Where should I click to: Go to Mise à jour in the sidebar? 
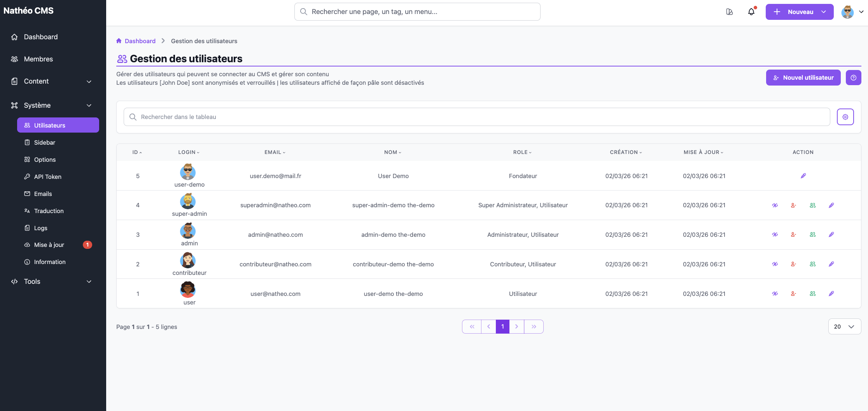pos(49,245)
